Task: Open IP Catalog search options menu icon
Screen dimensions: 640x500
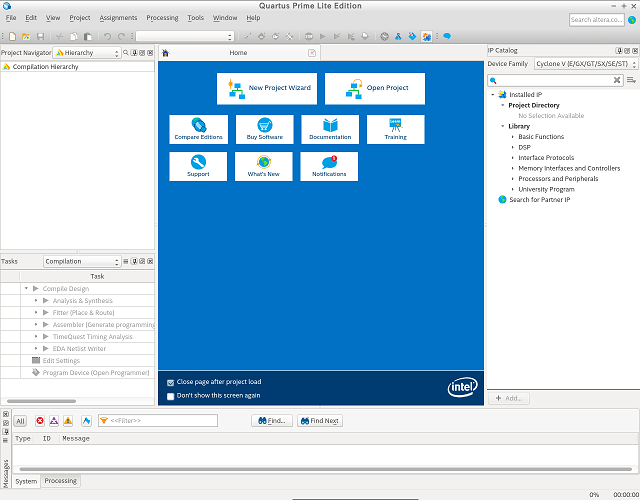Action: pyautogui.click(x=631, y=80)
